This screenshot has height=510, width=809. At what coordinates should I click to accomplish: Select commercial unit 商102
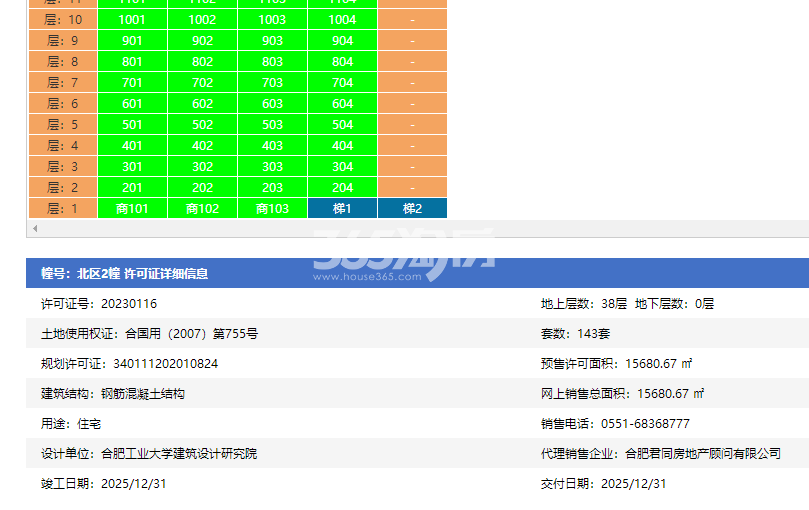(x=202, y=209)
